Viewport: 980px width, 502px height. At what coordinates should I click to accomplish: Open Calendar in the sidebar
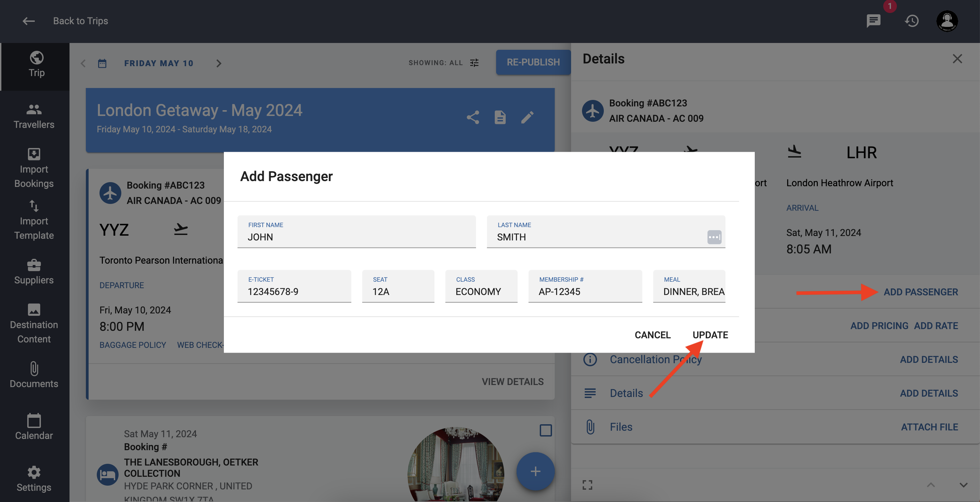pyautogui.click(x=34, y=427)
